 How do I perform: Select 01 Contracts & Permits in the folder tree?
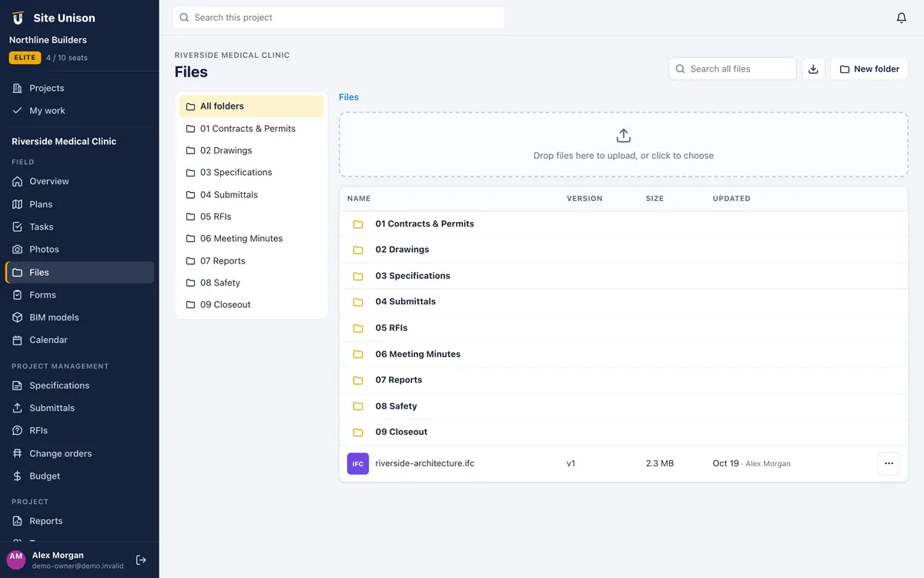coord(252,129)
